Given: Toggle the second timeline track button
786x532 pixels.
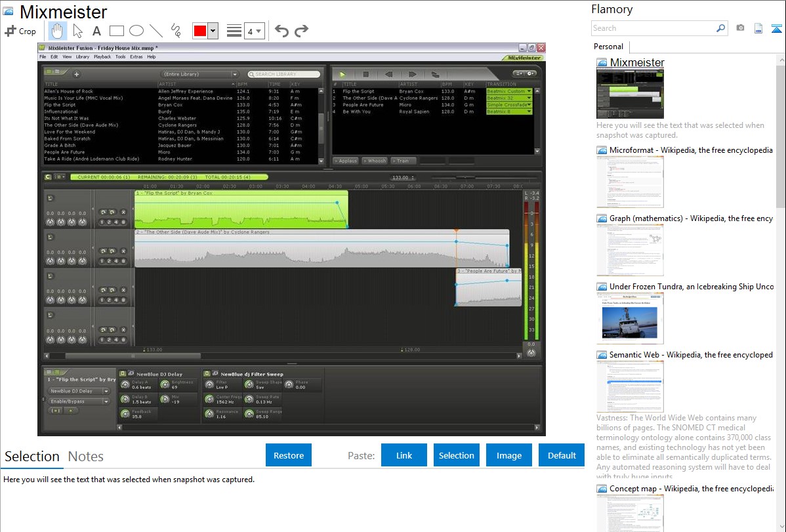Looking at the screenshot, I should tap(51, 237).
